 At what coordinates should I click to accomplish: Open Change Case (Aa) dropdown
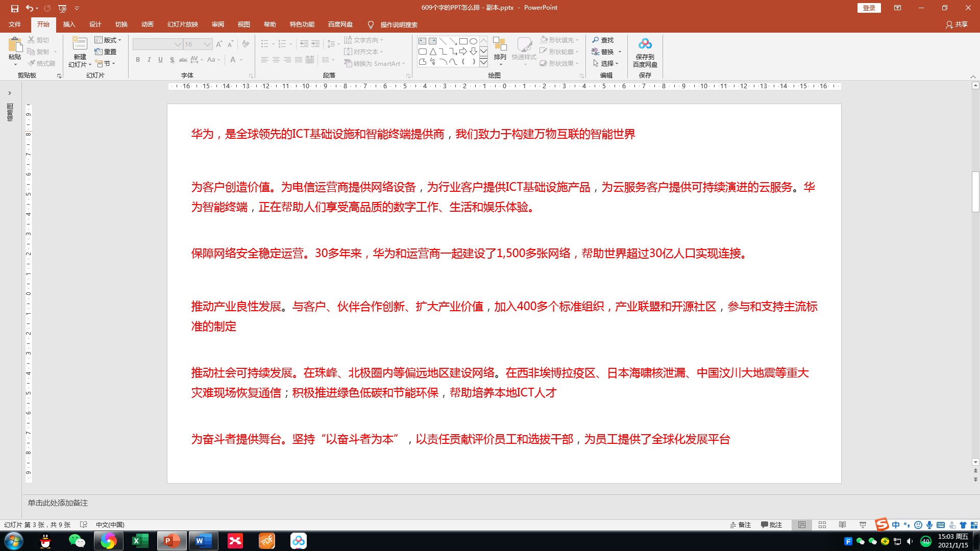pos(214,60)
